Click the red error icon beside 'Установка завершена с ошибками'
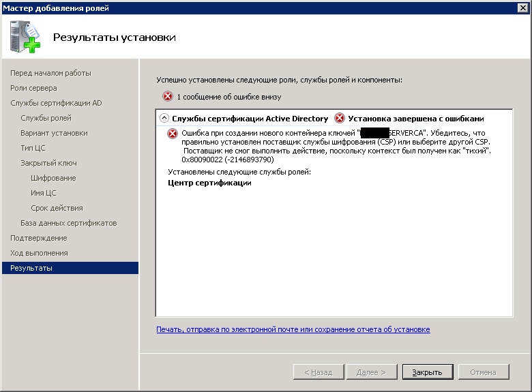The image size is (532, 392). point(340,118)
